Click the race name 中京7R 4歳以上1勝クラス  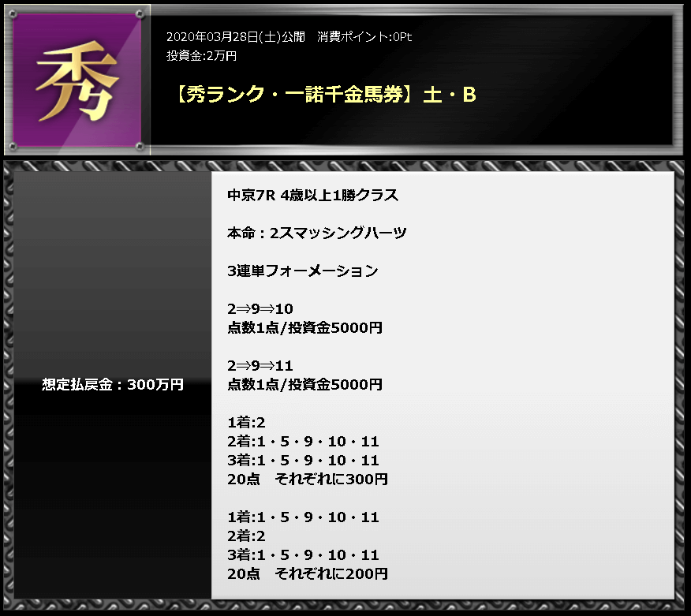(x=312, y=195)
